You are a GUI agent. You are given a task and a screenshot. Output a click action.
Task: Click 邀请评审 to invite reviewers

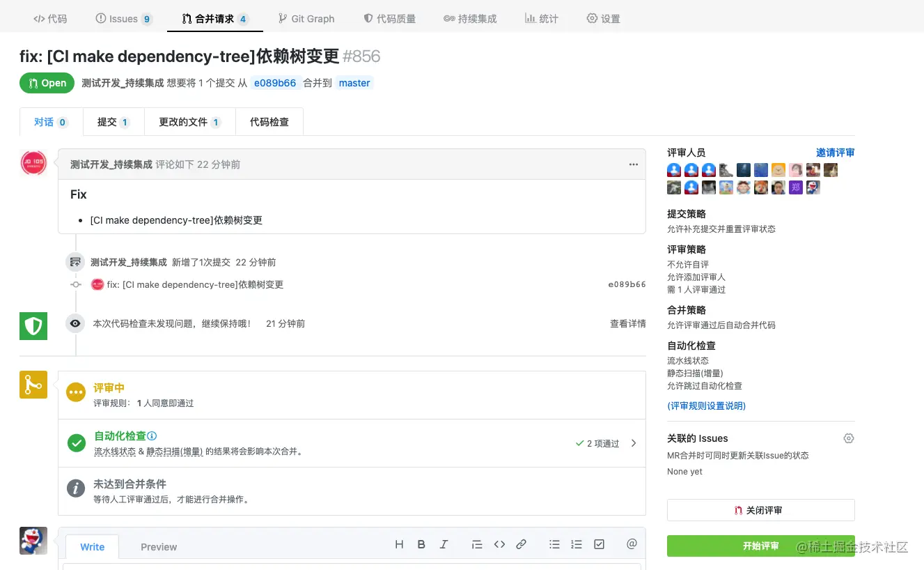coord(836,153)
